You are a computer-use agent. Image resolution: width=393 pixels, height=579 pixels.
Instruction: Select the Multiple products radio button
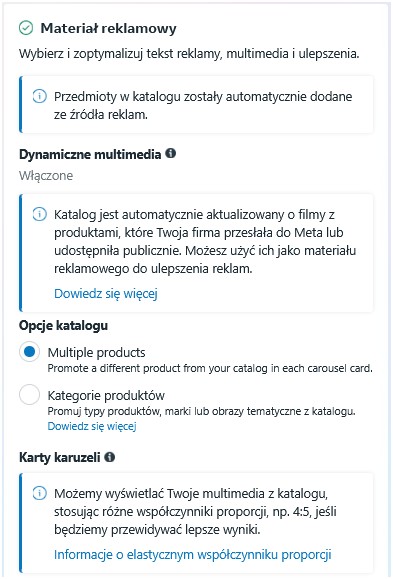coord(30,352)
